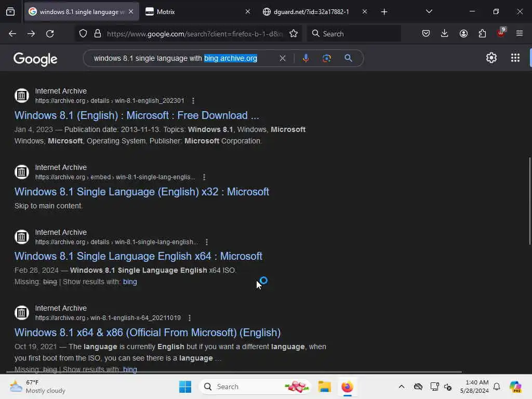Open the three-dot menu for win-8.1-english-x-64_20211019
This screenshot has width=532, height=399.
pyautogui.click(x=189, y=318)
